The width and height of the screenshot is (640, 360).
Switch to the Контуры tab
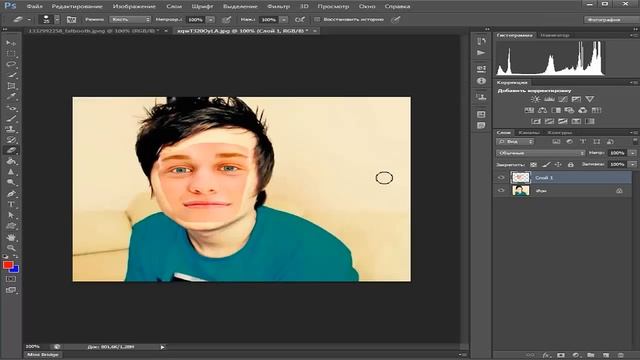coord(559,132)
